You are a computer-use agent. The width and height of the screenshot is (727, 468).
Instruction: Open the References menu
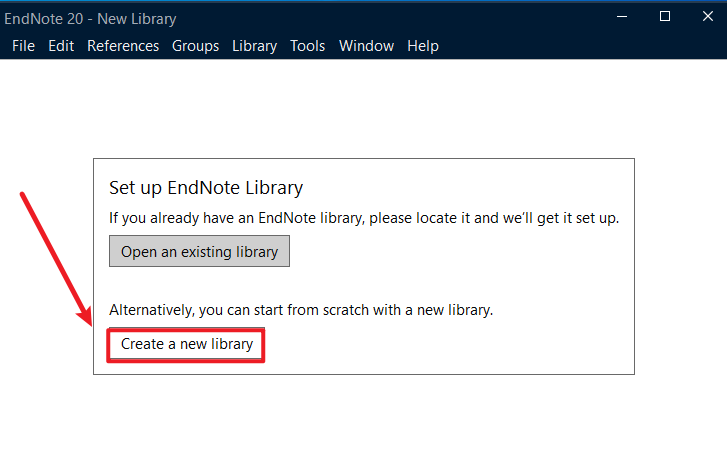click(123, 46)
